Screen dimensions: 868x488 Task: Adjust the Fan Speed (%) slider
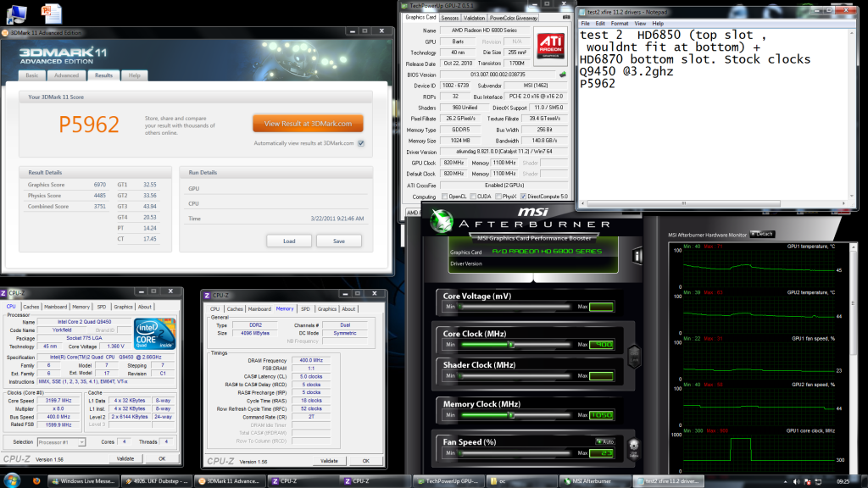[515, 453]
